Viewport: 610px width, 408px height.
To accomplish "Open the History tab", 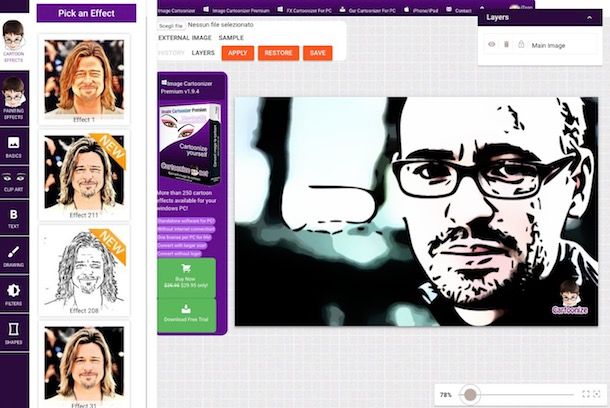I will tap(171, 53).
